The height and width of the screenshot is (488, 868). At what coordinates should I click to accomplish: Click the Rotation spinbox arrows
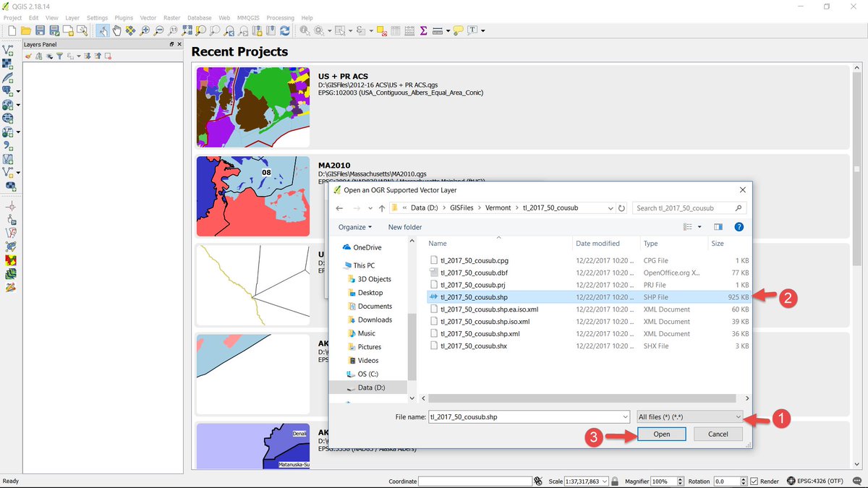742,481
